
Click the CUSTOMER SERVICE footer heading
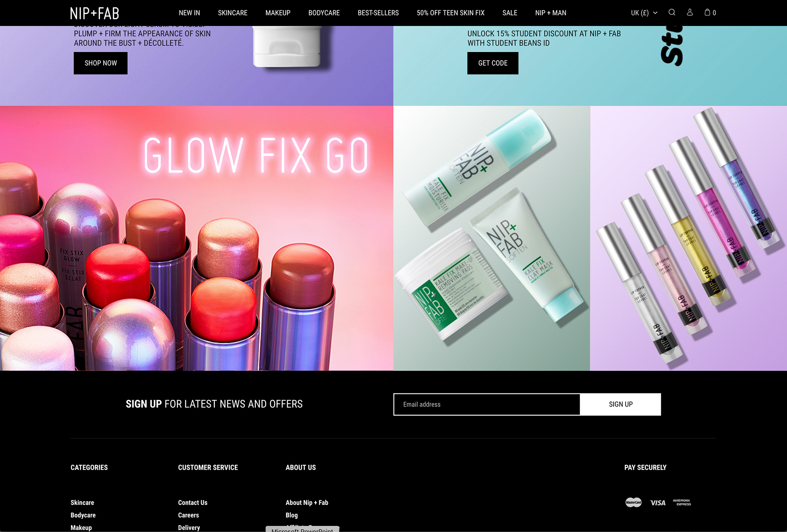(208, 467)
